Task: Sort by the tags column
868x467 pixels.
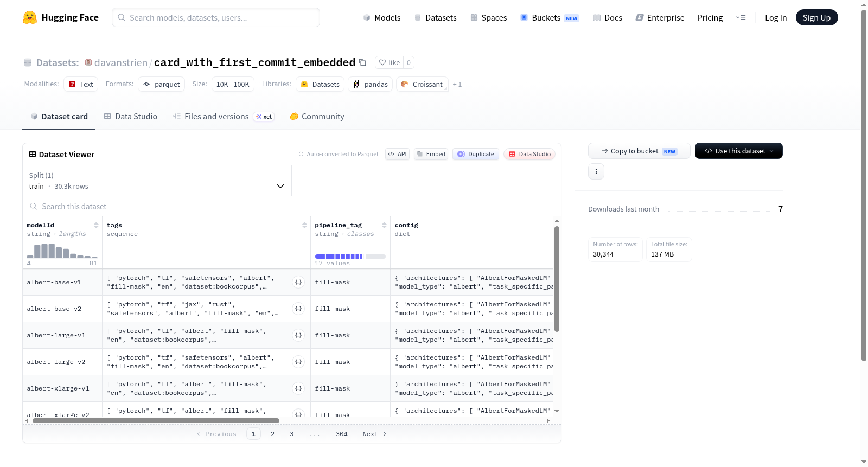Action: pos(304,225)
